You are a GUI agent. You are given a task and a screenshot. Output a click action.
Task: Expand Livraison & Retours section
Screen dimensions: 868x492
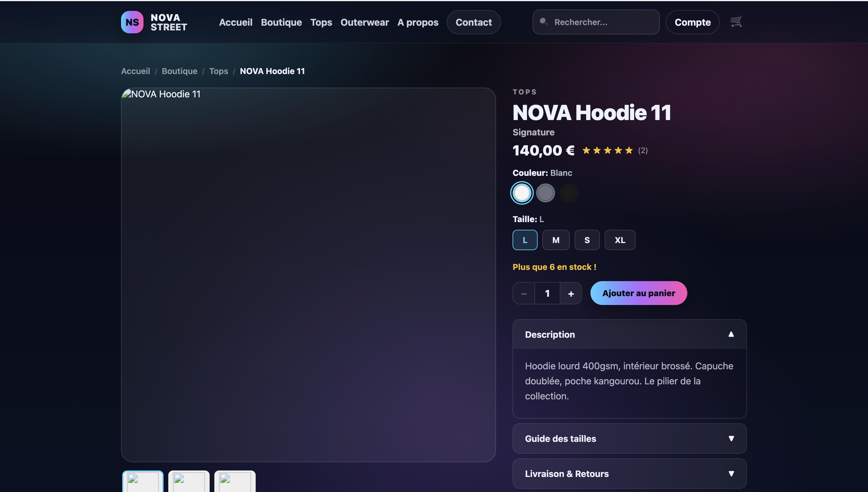pos(629,473)
